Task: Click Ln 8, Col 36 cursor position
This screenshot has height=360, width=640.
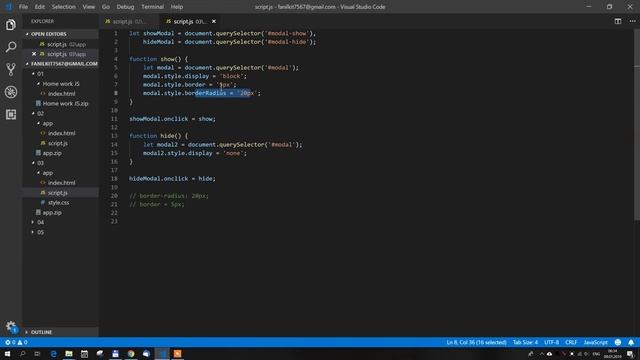Action: coord(476,342)
